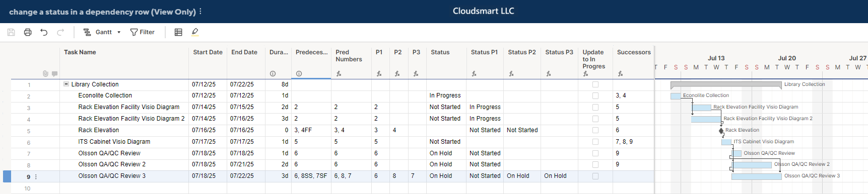Viewport: 868px width, 194px height.
Task: Check Update to In Progress for Econolite Collection
Action: tap(595, 95)
